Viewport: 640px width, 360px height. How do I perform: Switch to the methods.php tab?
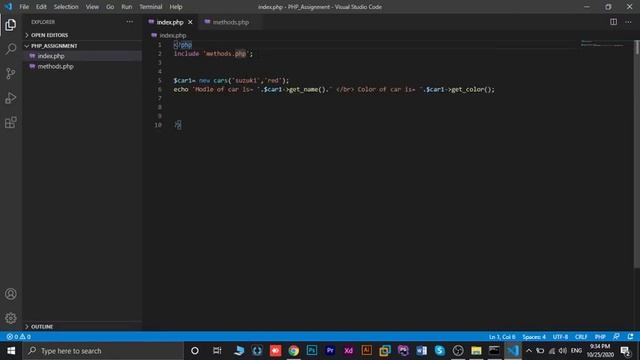coord(231,22)
